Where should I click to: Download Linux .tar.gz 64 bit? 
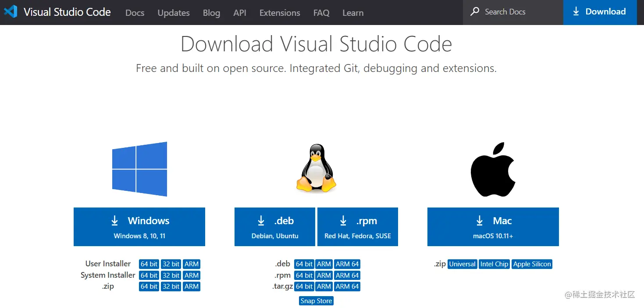[x=304, y=287]
